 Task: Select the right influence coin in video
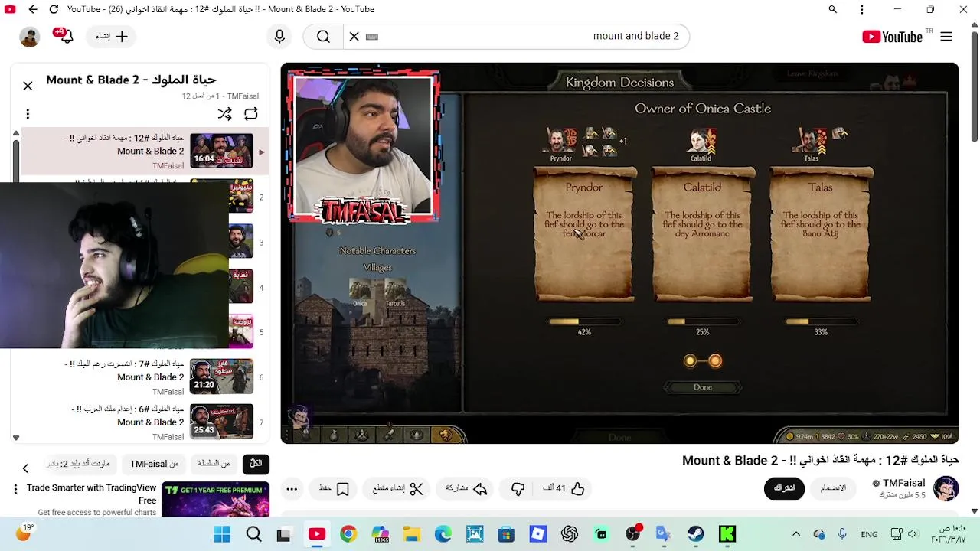715,360
